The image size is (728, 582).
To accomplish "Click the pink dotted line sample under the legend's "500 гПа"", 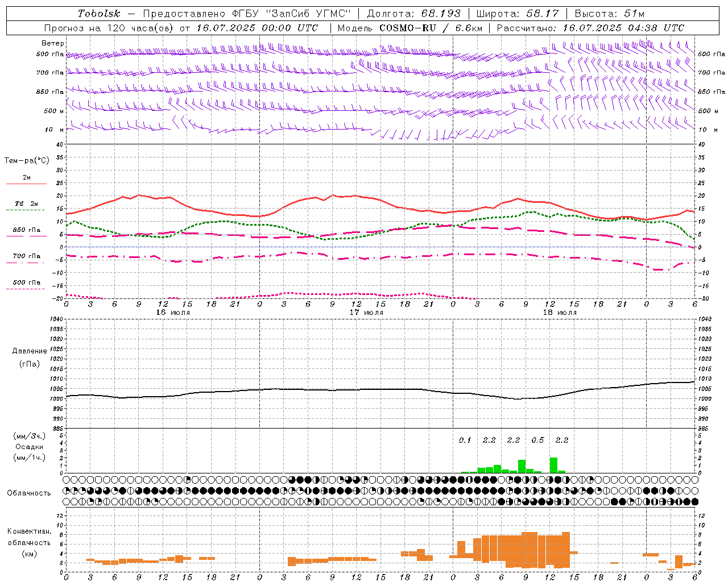I will [25, 289].
